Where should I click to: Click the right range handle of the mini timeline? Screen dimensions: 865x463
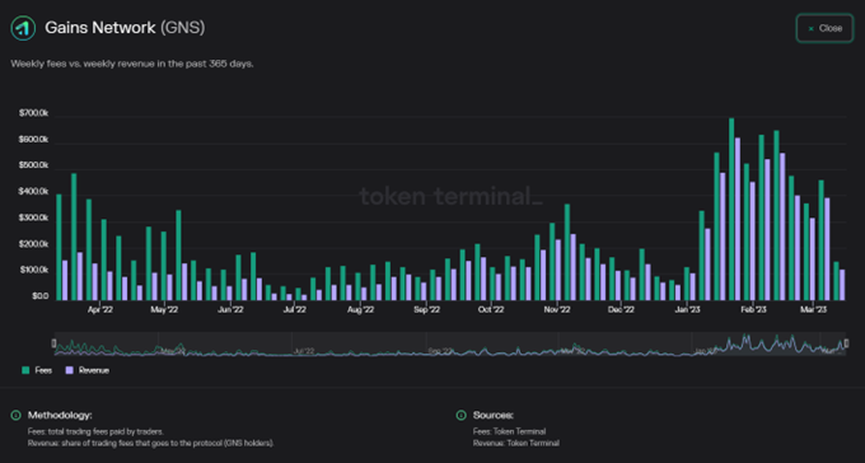(x=846, y=344)
